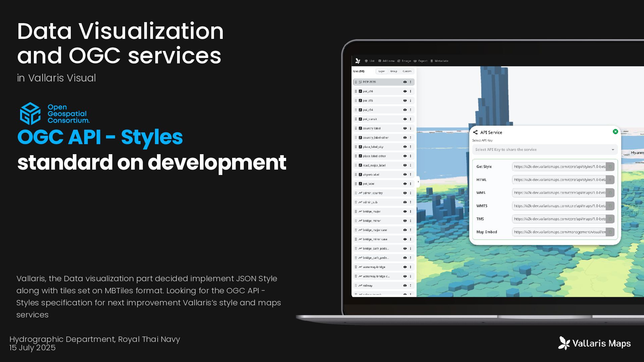Open the Metadata menu item
644x362 pixels.
[439, 61]
